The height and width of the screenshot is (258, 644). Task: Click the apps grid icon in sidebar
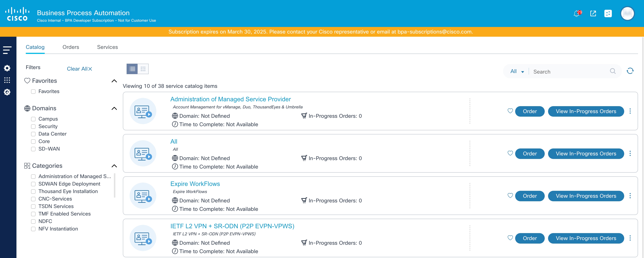[x=7, y=80]
